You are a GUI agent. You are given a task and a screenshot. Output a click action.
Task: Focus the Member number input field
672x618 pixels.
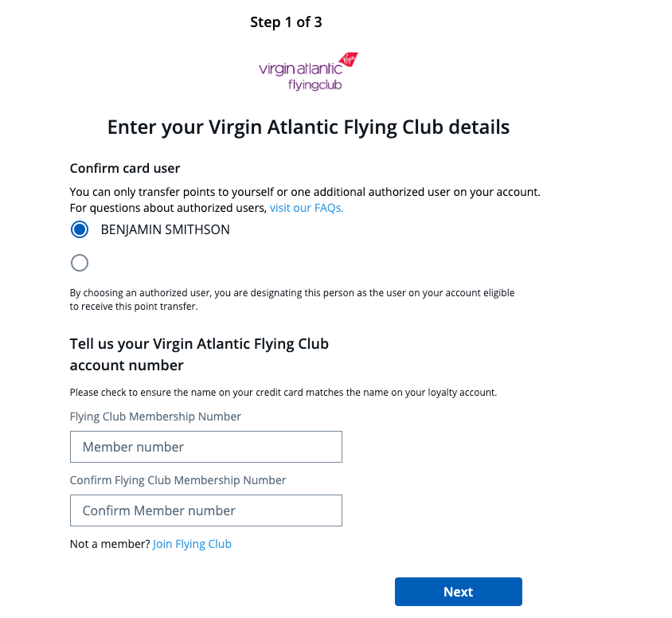pyautogui.click(x=205, y=447)
